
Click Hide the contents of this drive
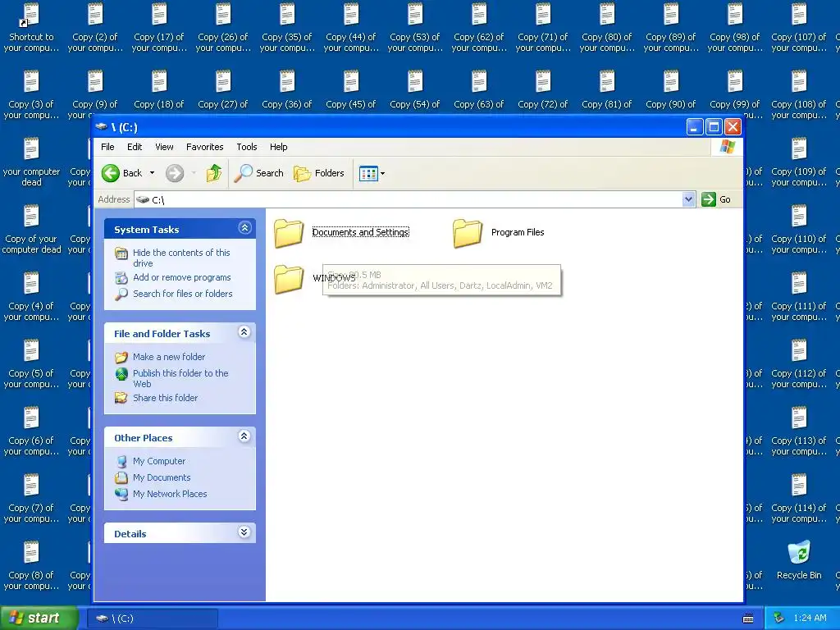pos(181,258)
